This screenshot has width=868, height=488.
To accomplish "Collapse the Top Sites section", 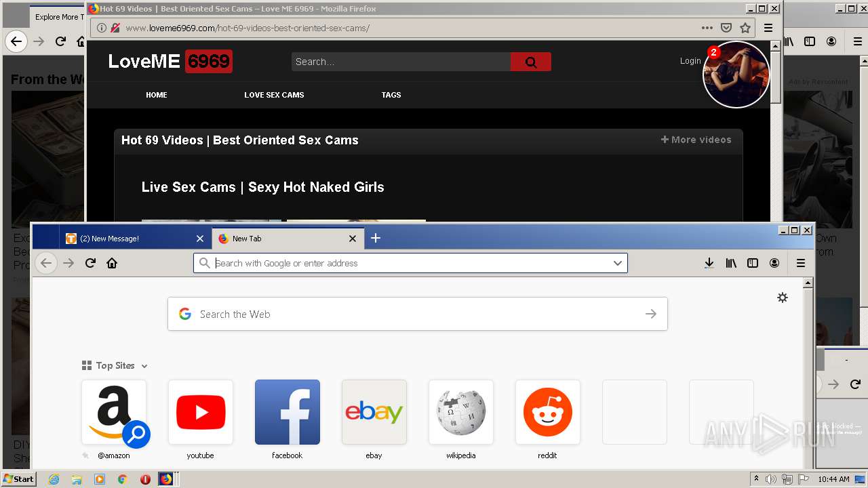I will tap(144, 366).
